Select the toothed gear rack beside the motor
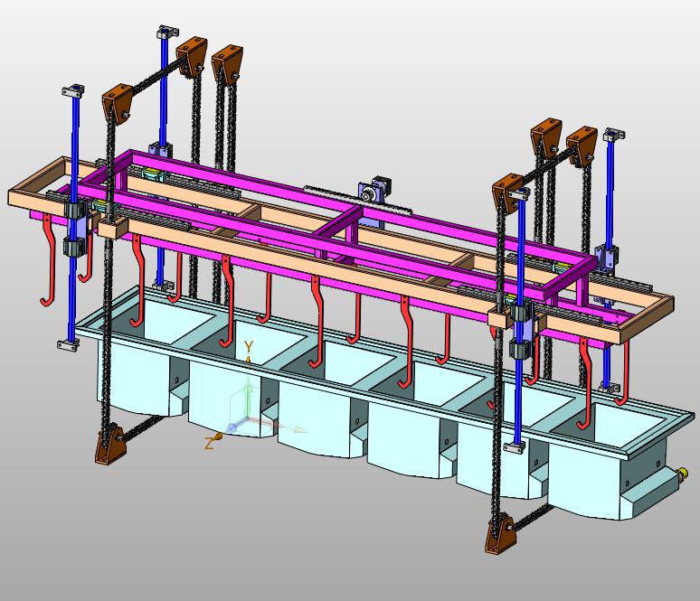Viewport: 700px width, 601px height. click(x=358, y=200)
